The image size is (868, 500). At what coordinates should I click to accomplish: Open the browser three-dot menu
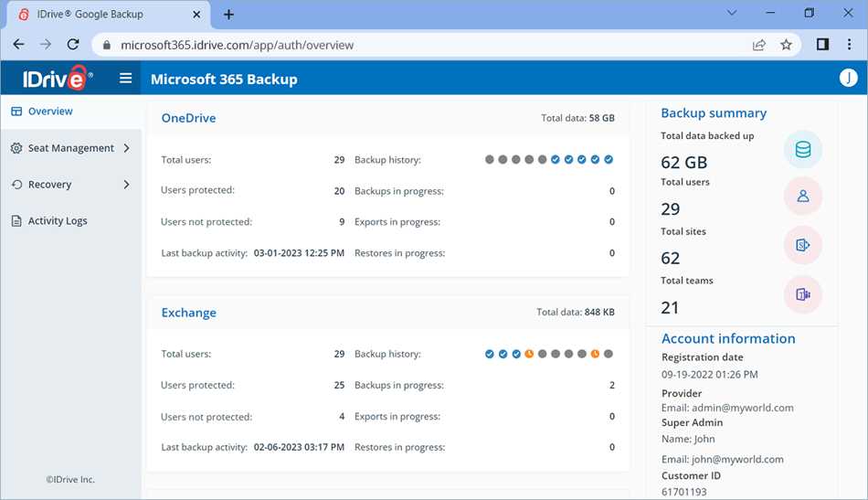(x=849, y=44)
